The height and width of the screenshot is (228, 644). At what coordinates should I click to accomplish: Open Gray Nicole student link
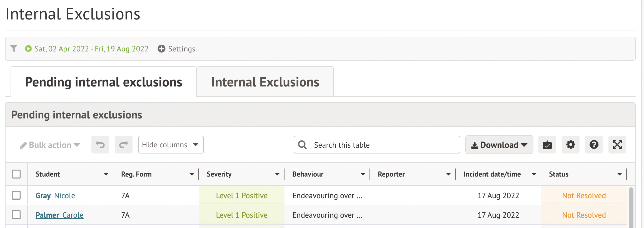55,196
